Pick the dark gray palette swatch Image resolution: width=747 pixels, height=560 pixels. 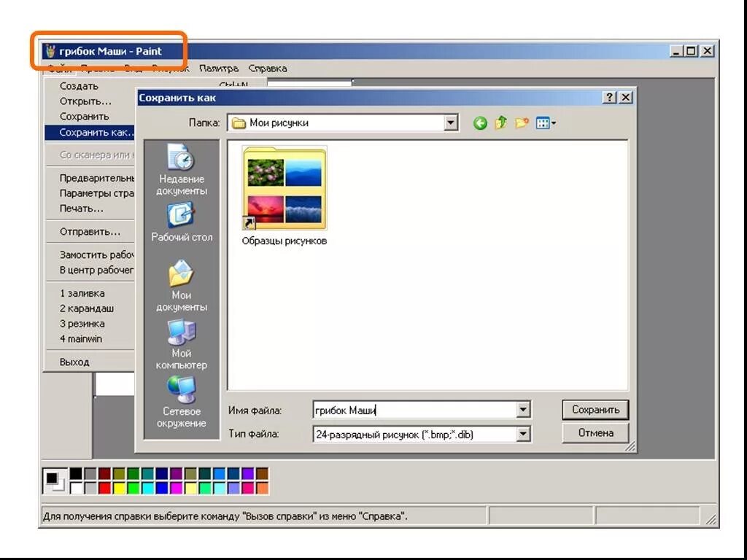point(90,473)
